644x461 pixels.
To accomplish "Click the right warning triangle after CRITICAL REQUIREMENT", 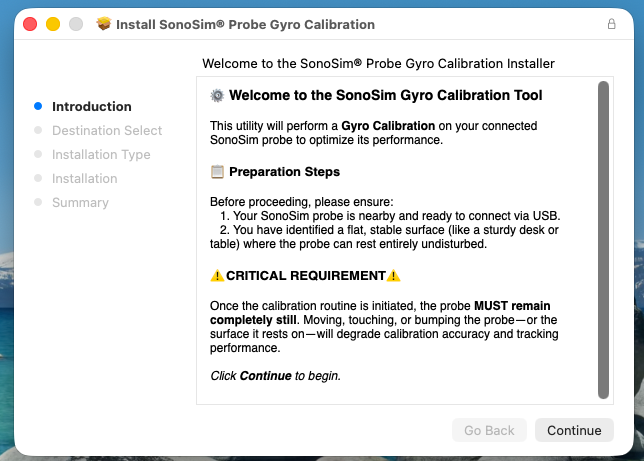I will (x=393, y=276).
